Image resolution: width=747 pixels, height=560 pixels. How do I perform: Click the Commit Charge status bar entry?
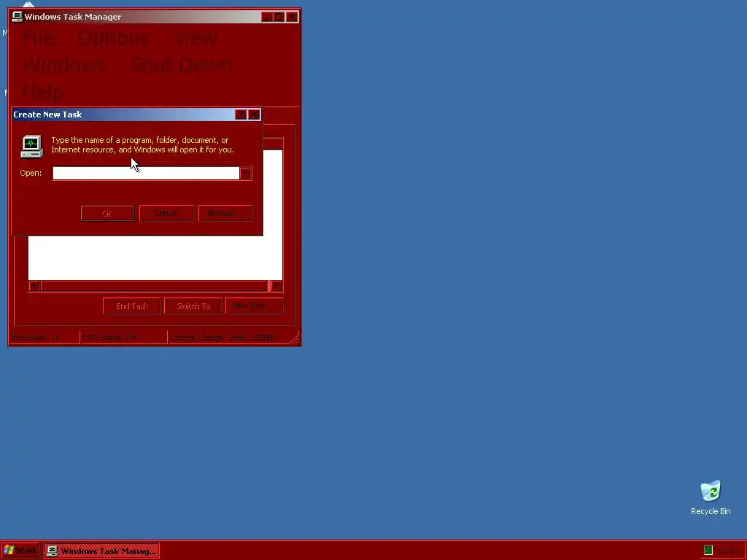pyautogui.click(x=228, y=338)
